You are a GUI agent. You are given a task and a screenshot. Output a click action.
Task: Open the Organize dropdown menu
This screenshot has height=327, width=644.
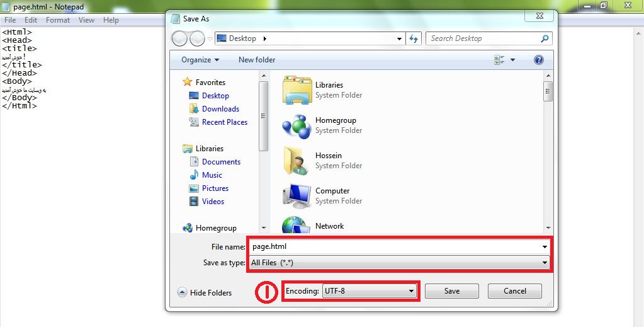pyautogui.click(x=200, y=60)
